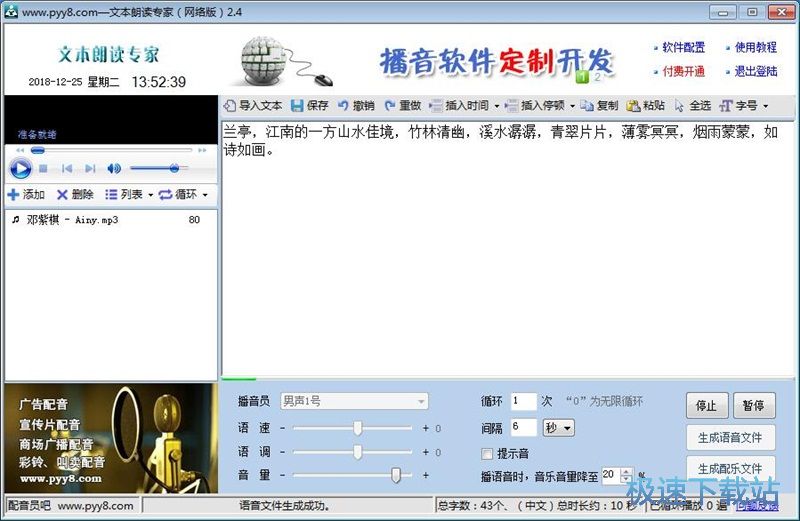Switch banner to page 2
The width and height of the screenshot is (800, 521).
click(597, 77)
